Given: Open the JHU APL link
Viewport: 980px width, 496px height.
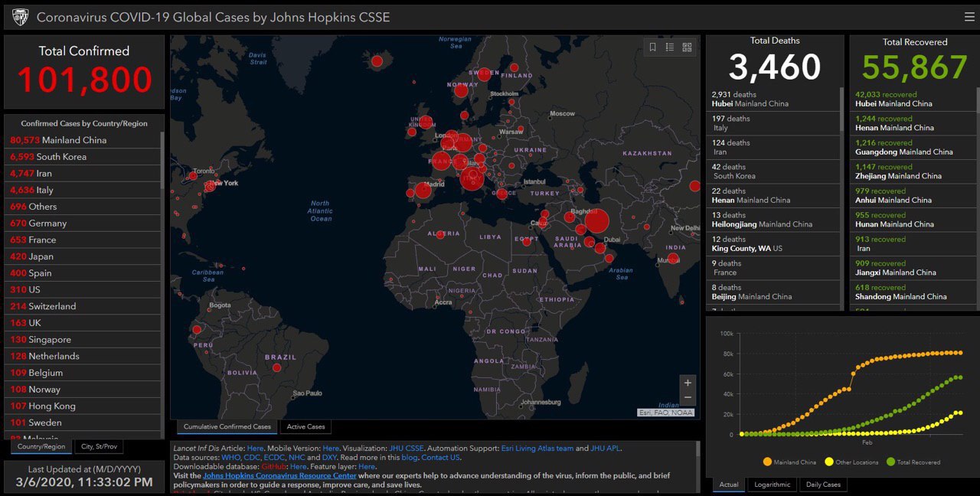Looking at the screenshot, I should pos(606,449).
